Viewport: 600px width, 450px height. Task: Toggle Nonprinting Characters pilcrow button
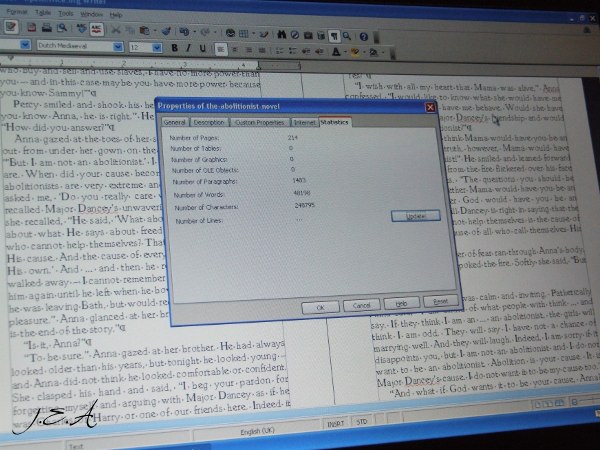coord(334,36)
